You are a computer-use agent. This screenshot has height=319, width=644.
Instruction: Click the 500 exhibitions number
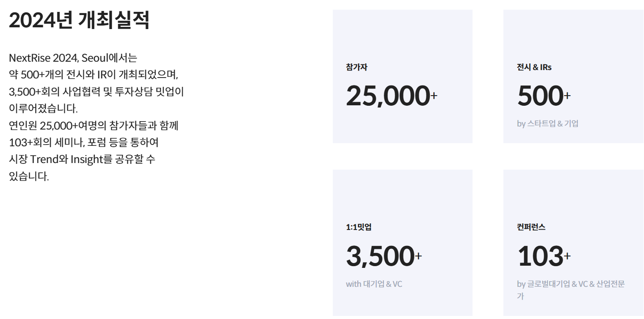(540, 96)
